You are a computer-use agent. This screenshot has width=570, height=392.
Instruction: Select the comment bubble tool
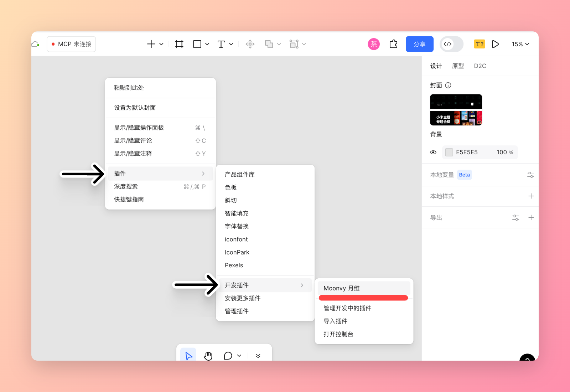(x=228, y=356)
